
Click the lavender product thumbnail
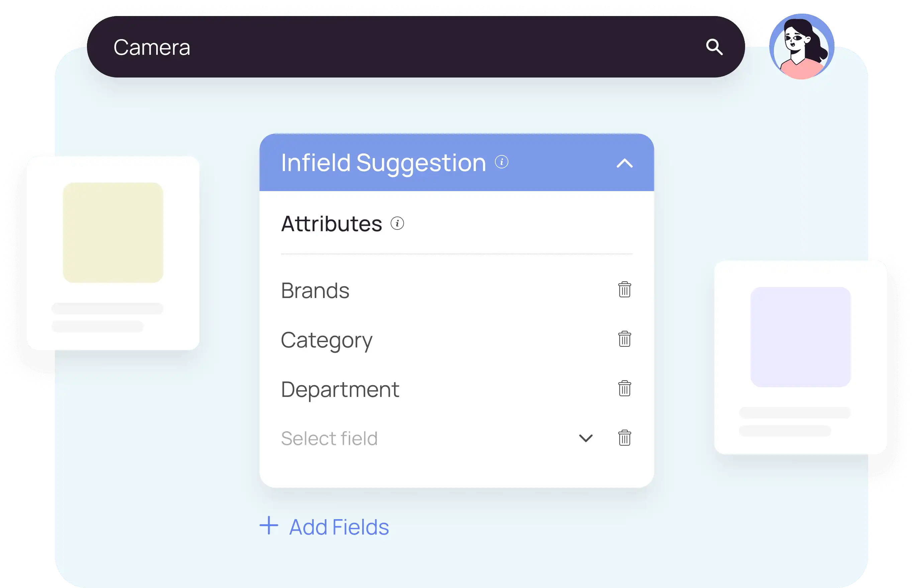click(800, 337)
